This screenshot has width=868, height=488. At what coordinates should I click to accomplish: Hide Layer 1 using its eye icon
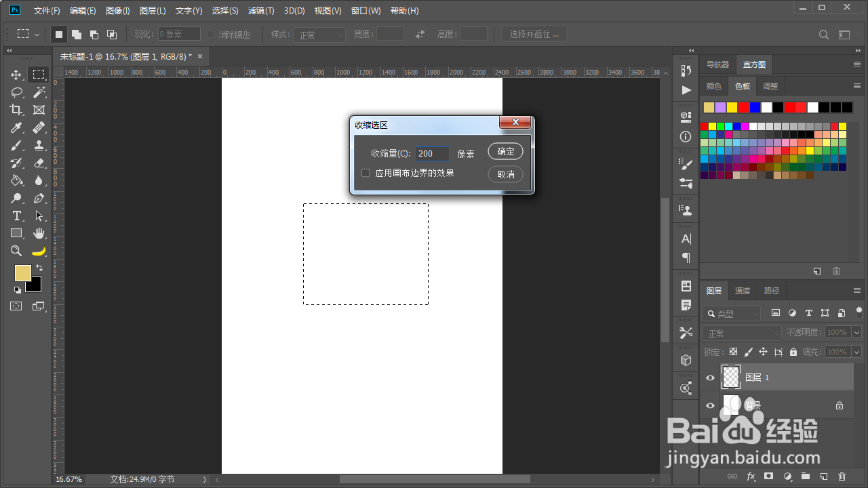click(x=710, y=378)
